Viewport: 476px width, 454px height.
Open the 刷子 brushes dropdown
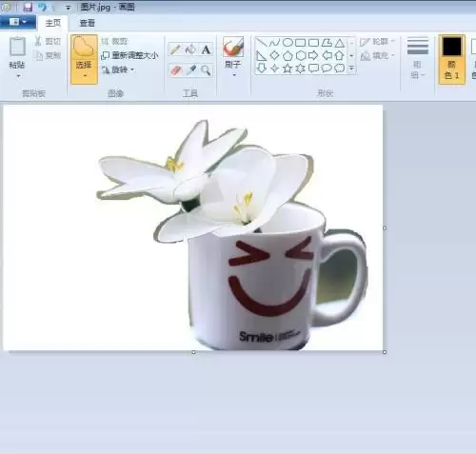pyautogui.click(x=234, y=75)
